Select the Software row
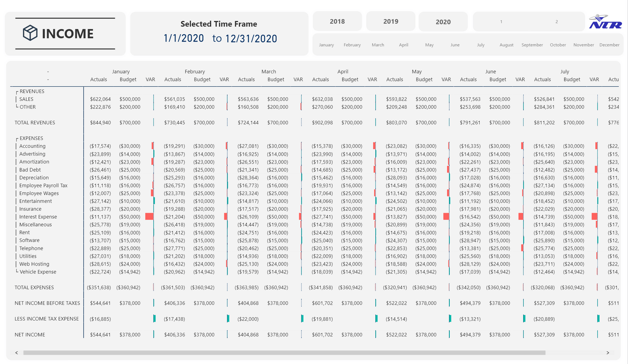The width and height of the screenshot is (628, 364). click(x=29, y=240)
